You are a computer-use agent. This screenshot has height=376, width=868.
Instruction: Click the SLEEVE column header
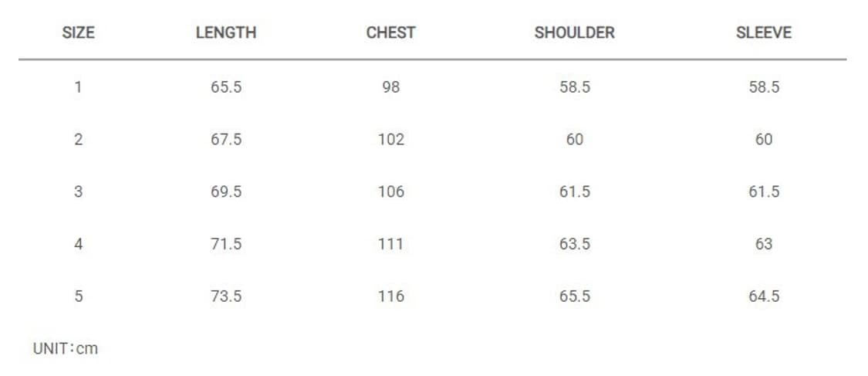pyautogui.click(x=764, y=33)
